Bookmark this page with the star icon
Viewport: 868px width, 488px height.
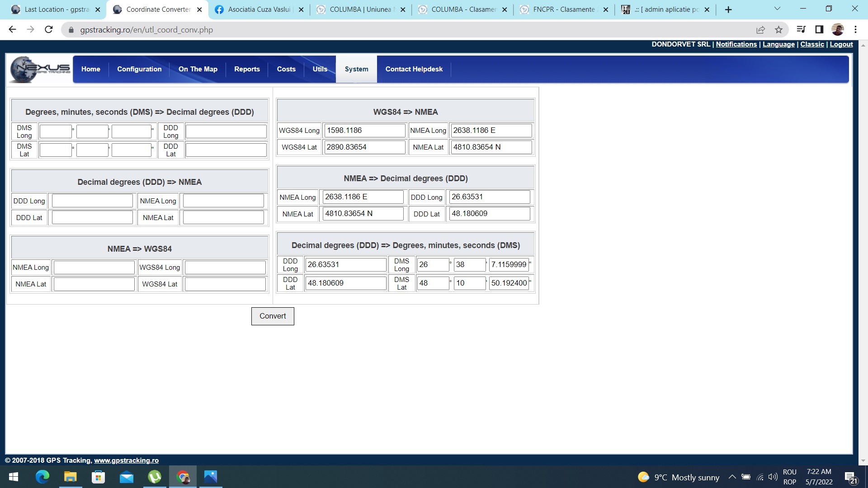(778, 30)
